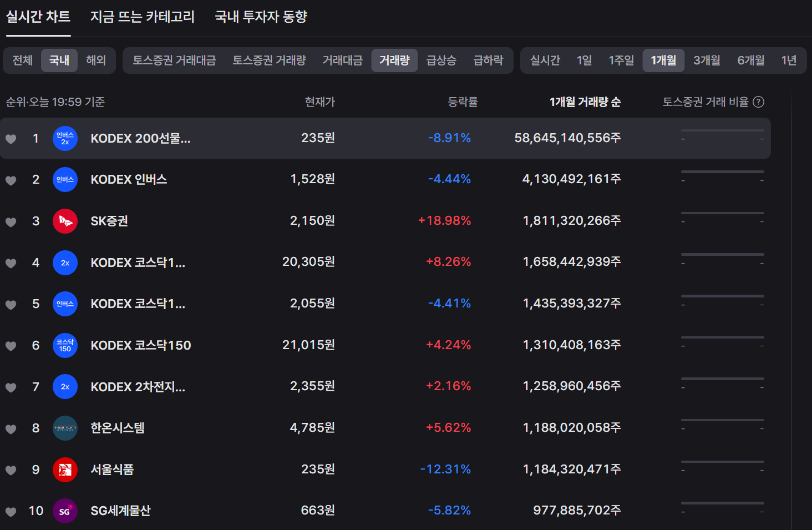This screenshot has height=530, width=812.
Task: Favorite SG세계물산 with the heart icon
Action: pos(11,512)
